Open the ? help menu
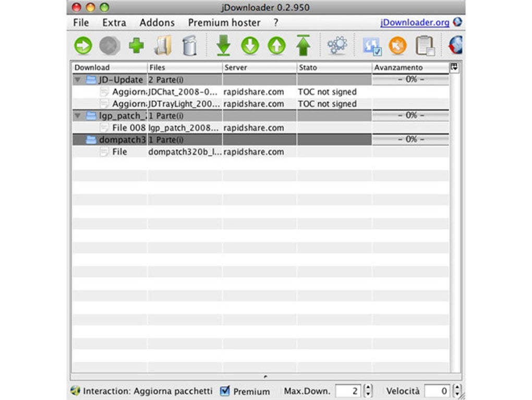The height and width of the screenshot is (400, 532). pyautogui.click(x=276, y=22)
